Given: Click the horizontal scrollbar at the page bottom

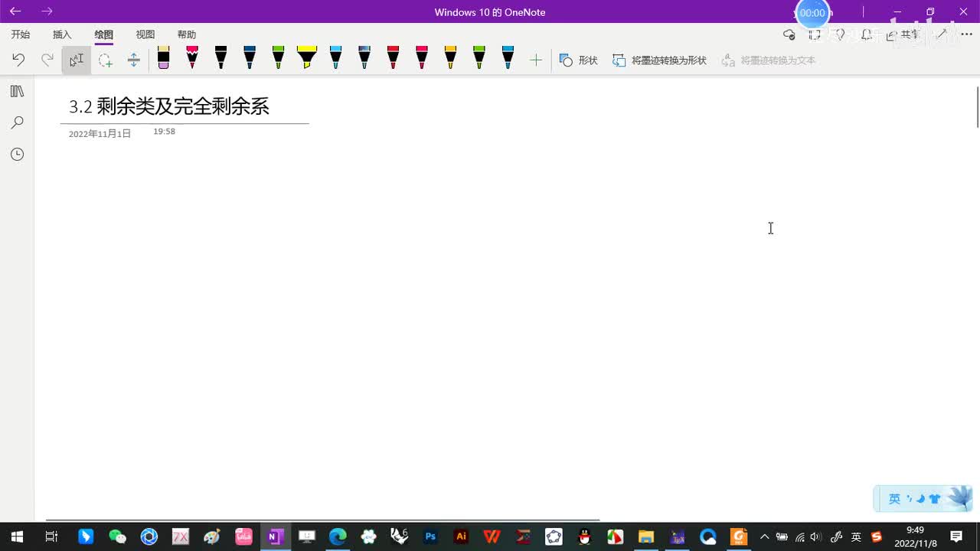Looking at the screenshot, I should (322, 520).
